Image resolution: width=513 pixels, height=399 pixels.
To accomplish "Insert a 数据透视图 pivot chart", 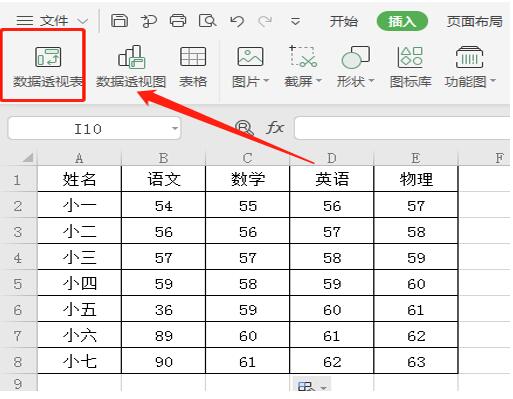I will (131, 67).
